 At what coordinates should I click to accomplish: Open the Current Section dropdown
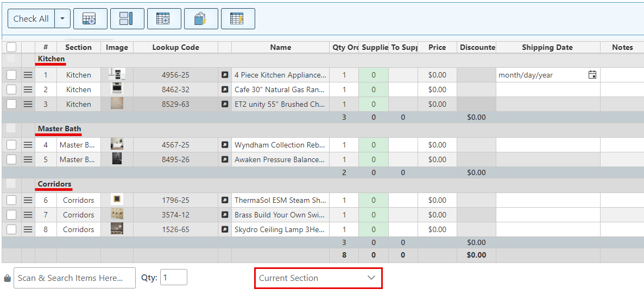pos(318,278)
